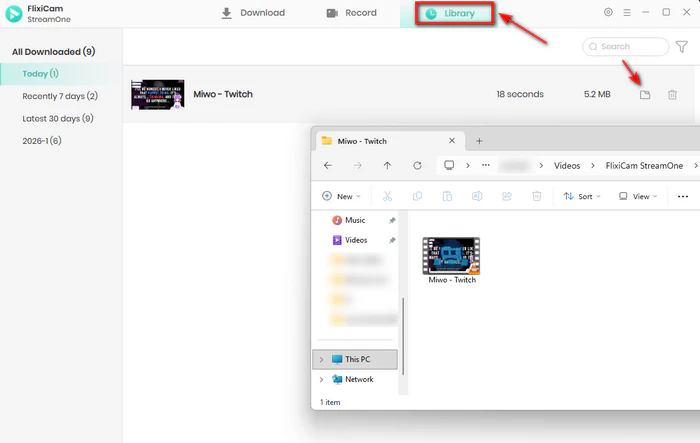This screenshot has width=700, height=443.
Task: Delete the Miwo - Twitch download
Action: [x=672, y=94]
